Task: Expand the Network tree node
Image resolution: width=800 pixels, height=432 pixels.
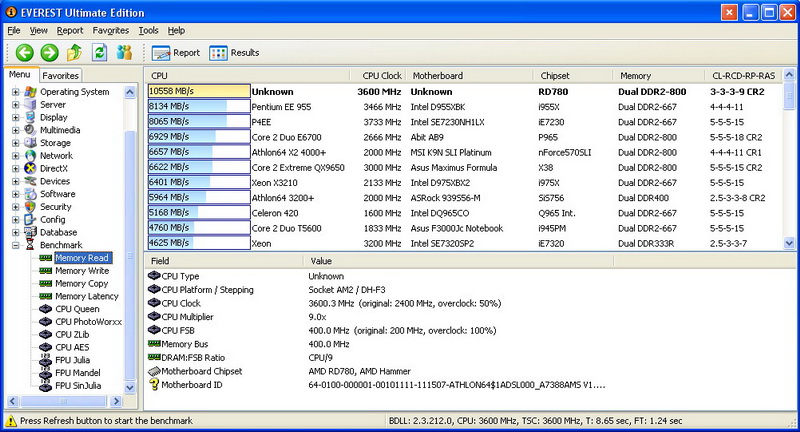Action: (16, 156)
